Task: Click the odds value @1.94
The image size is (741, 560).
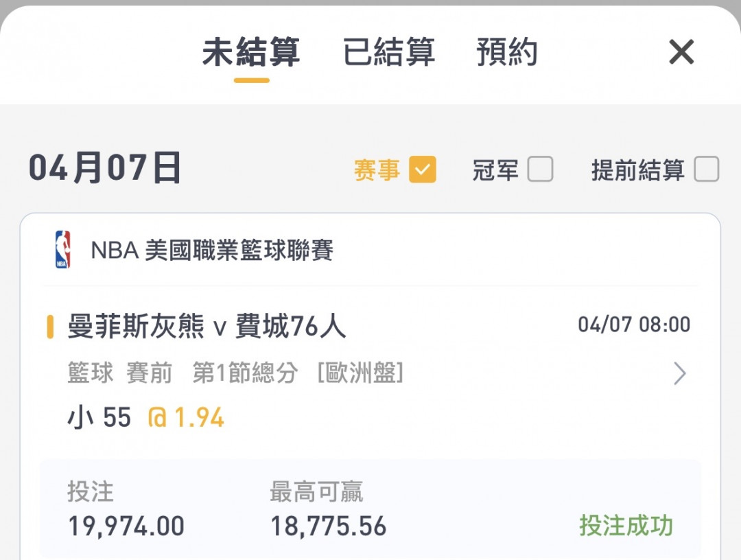Action: 186,418
